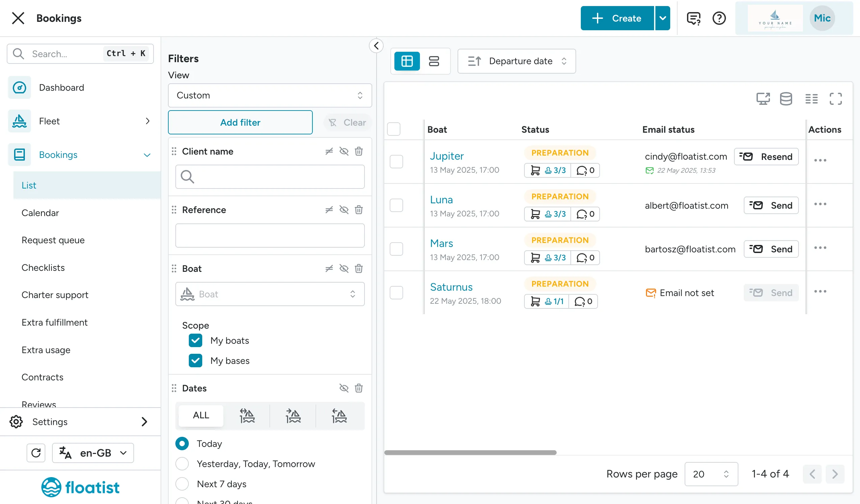
Task: Select the arrivals-only date icon tab
Action: click(x=339, y=415)
